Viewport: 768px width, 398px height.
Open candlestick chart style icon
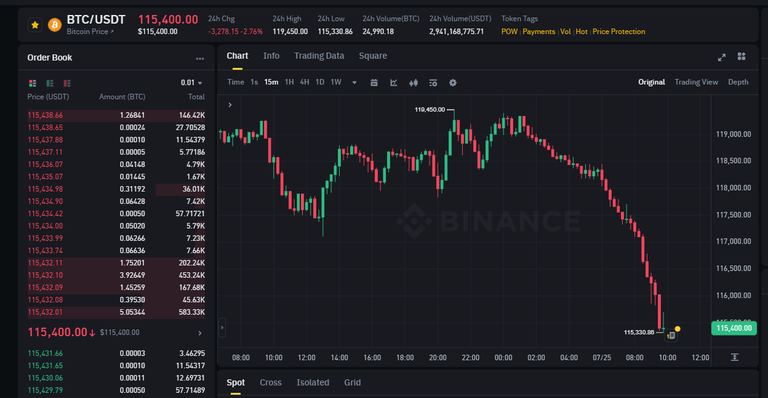click(x=413, y=83)
